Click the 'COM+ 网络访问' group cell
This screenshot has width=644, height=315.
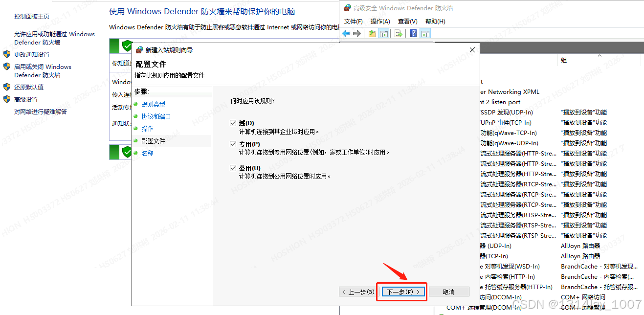point(583,297)
